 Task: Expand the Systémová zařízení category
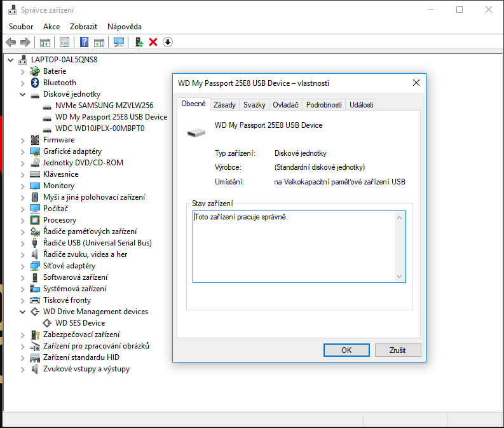point(22,289)
